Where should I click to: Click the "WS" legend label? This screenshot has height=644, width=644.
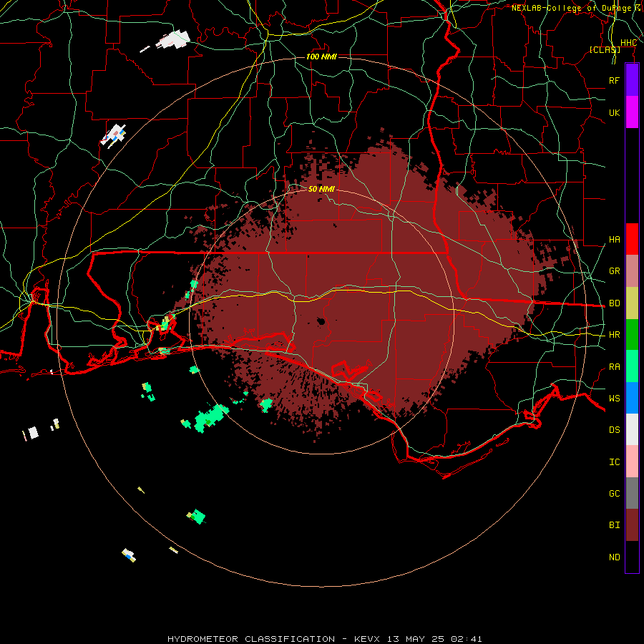pos(614,398)
